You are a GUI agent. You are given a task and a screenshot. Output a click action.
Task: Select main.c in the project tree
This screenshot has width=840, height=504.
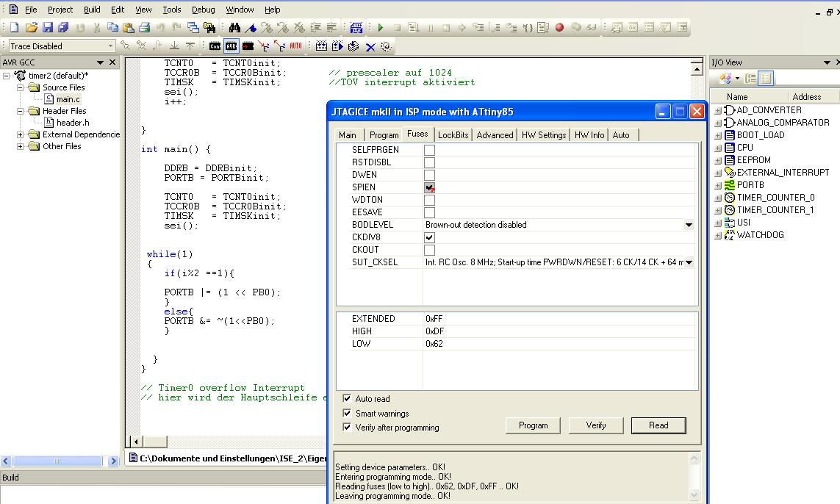click(68, 99)
